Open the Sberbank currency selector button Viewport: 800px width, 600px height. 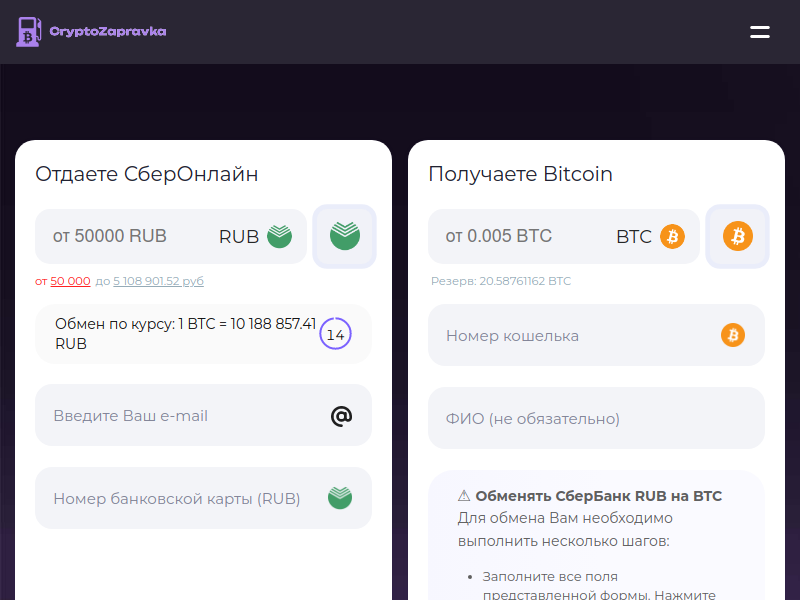coord(344,236)
